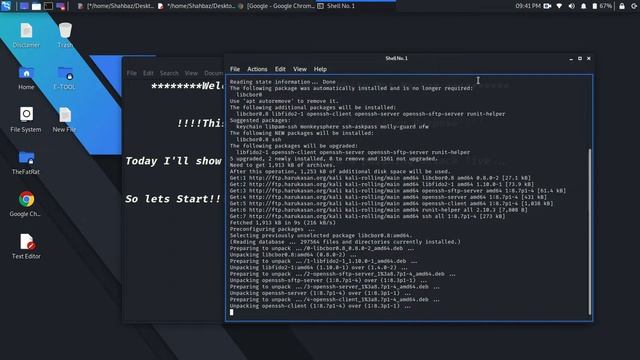Open the New File desktop icon
Viewport: 640px width, 360px height.
coord(64,120)
